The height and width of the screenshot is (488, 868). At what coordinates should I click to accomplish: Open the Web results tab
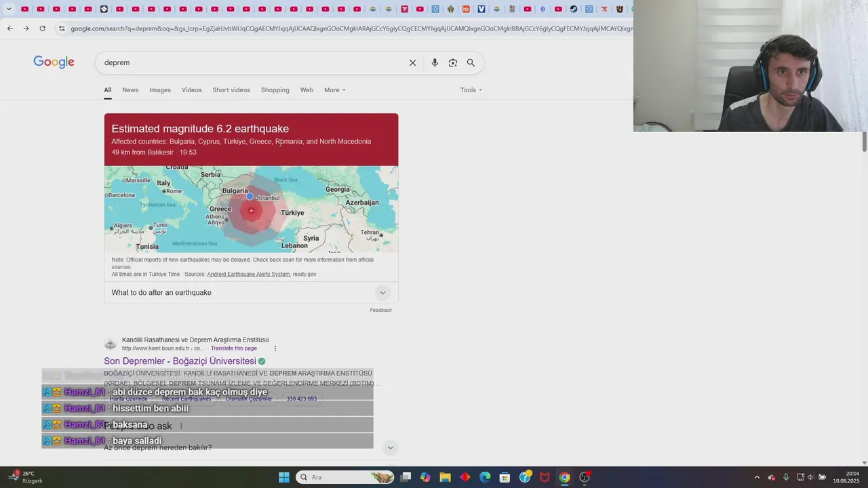tap(307, 90)
